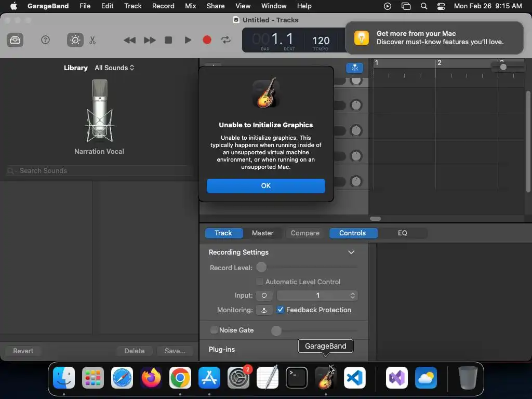The image size is (532, 399).
Task: Launch Google Chrome from the Dock
Action: point(180,377)
